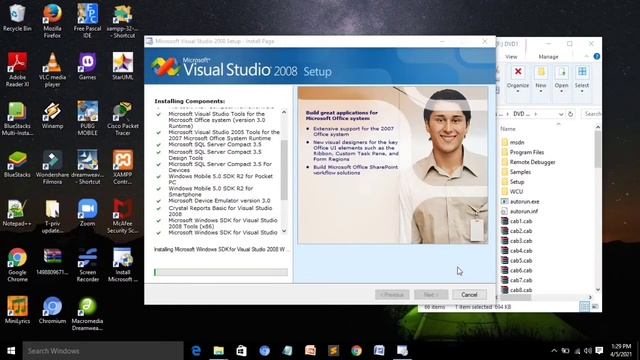Launch Cisco Packet Tracer shortcut

pyautogui.click(x=122, y=118)
